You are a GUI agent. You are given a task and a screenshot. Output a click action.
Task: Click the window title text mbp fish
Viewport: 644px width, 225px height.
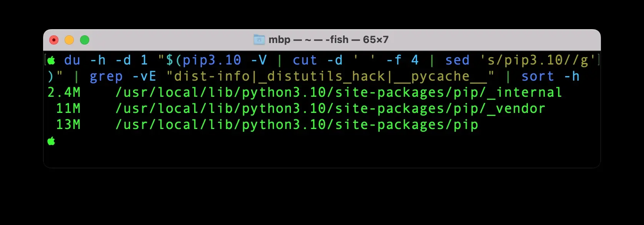tap(328, 40)
